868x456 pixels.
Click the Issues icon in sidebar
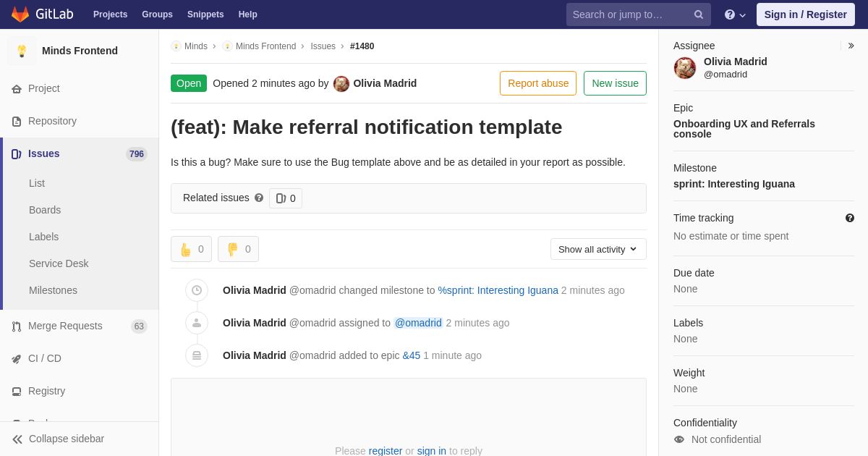pos(17,153)
